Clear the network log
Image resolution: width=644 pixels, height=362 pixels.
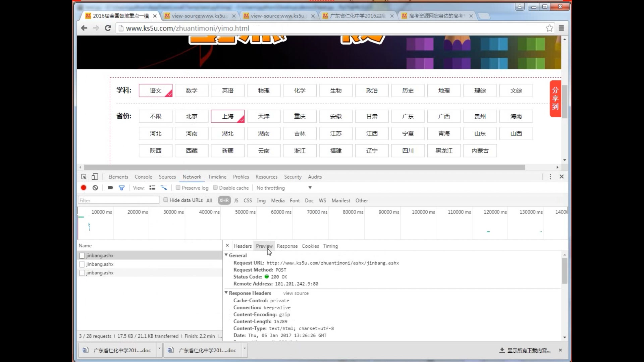point(95,188)
